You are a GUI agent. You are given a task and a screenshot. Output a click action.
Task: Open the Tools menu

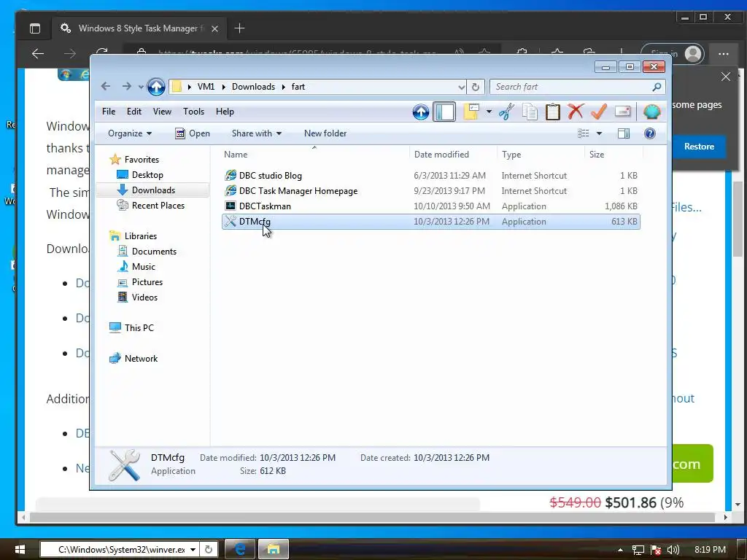pyautogui.click(x=193, y=112)
